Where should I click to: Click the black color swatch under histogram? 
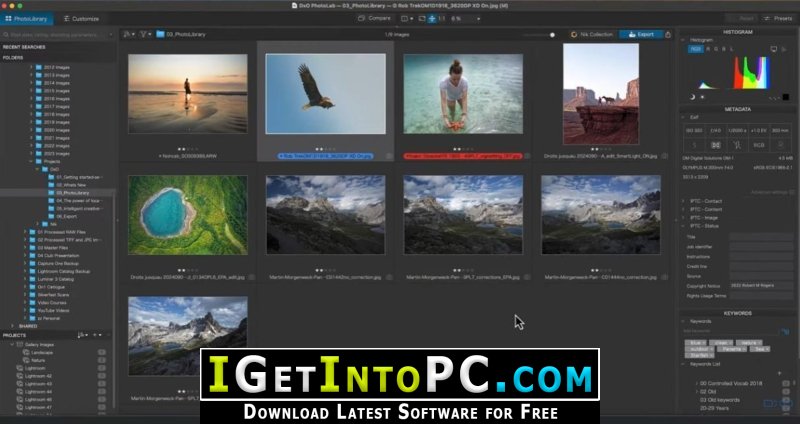point(786,97)
